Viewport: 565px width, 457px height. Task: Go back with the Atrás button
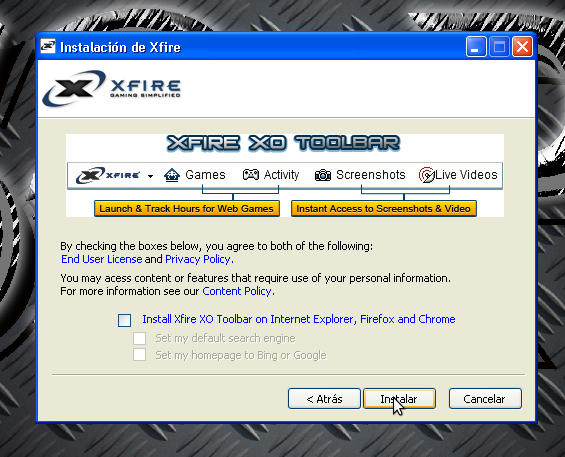pyautogui.click(x=324, y=399)
